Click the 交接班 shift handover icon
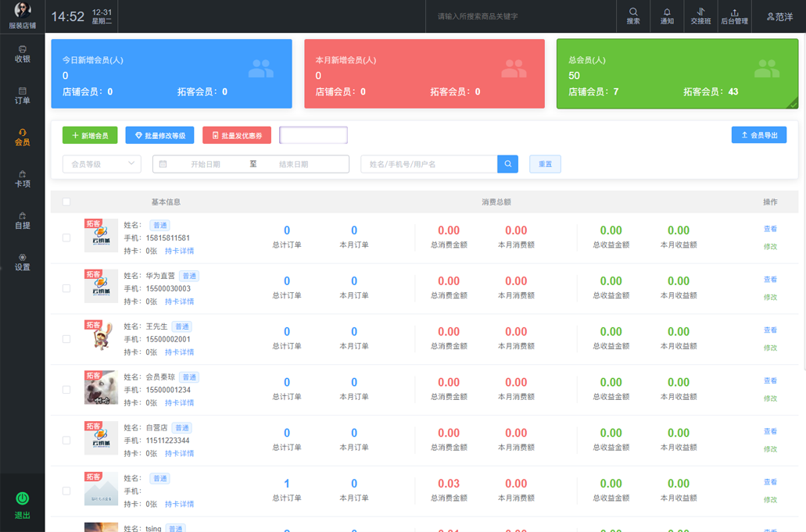 click(700, 16)
